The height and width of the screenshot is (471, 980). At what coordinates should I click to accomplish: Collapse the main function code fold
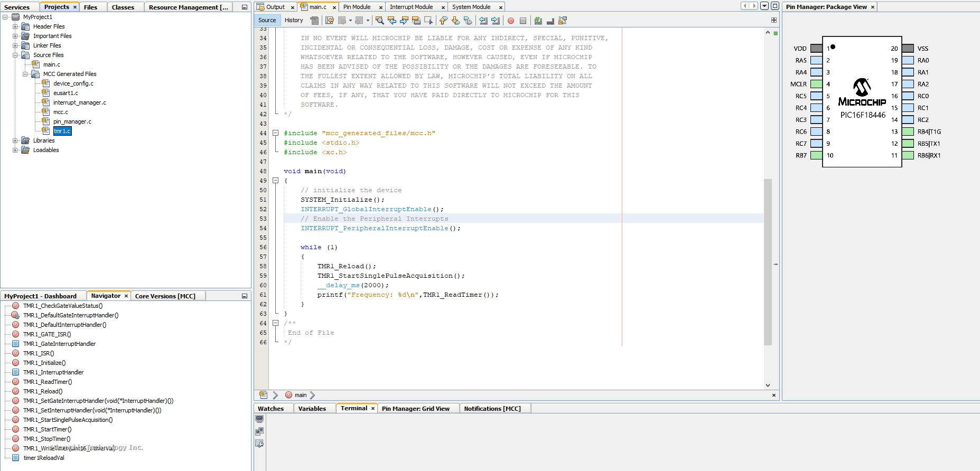pos(275,181)
